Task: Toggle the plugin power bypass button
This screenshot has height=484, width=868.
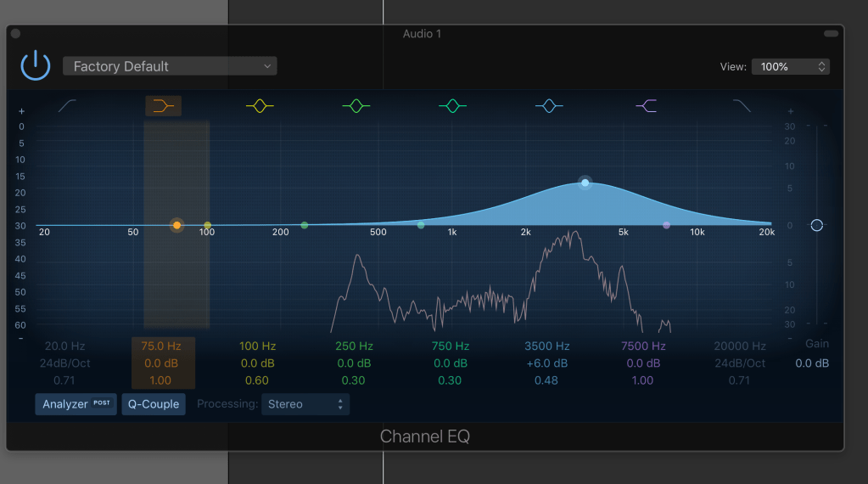Action: tap(36, 66)
